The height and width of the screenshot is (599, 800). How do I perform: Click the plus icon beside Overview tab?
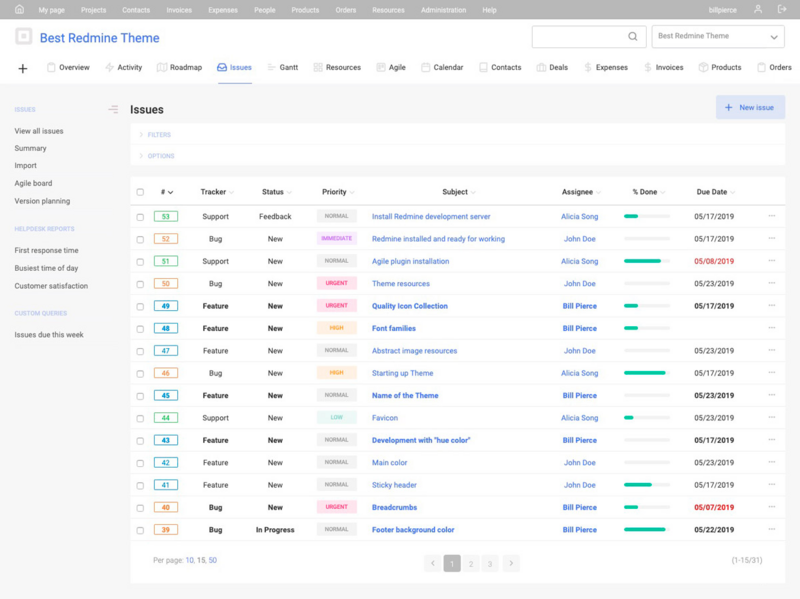[23, 68]
